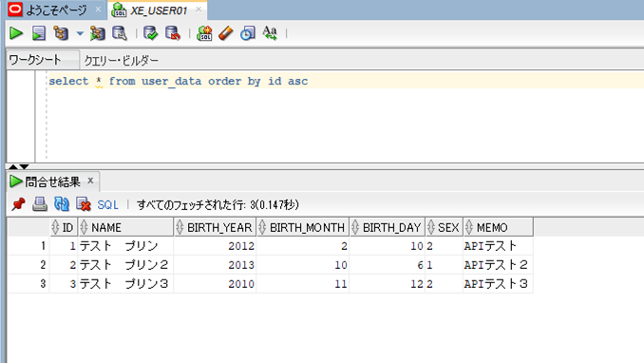
Task: Close the 問合せ結果 tab
Action: coord(90,181)
